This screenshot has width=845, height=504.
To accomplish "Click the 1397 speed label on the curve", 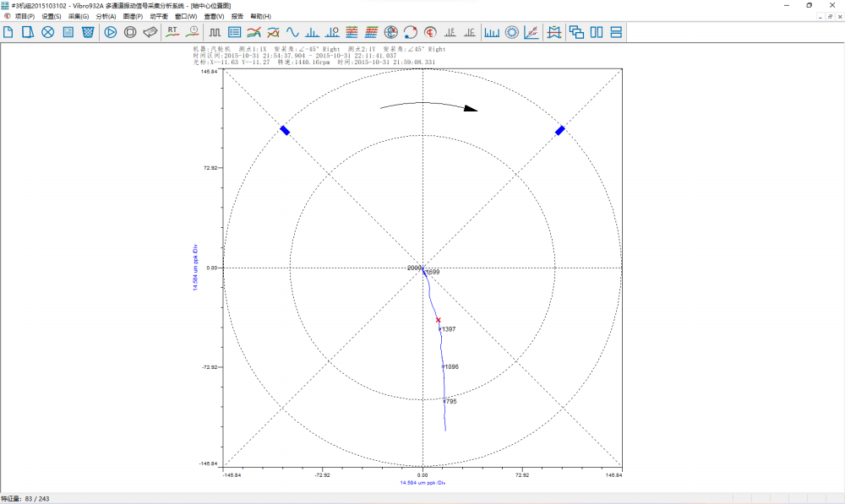I will tap(449, 329).
